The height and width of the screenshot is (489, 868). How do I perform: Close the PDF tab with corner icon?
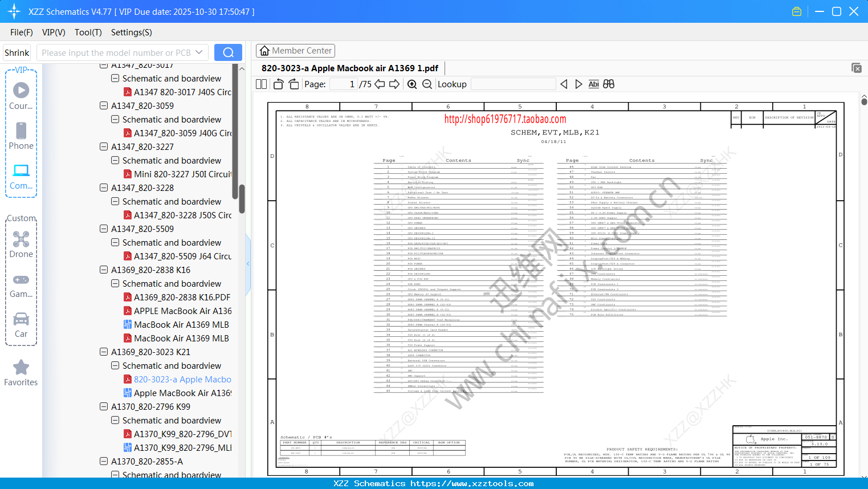[857, 68]
